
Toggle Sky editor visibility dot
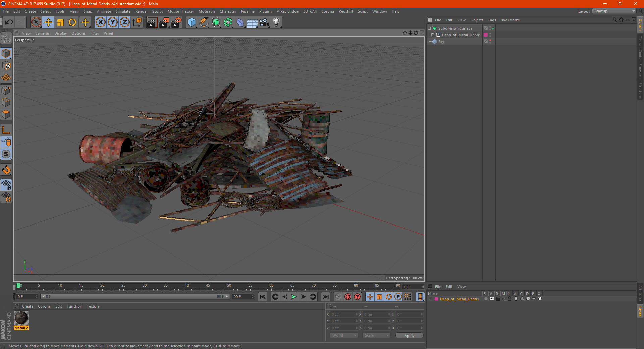click(490, 40)
